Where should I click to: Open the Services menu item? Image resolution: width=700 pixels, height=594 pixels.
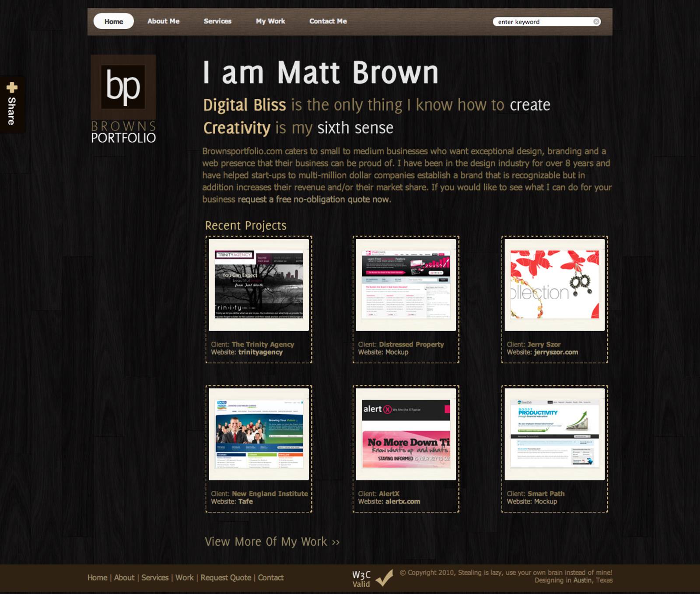pyautogui.click(x=217, y=21)
